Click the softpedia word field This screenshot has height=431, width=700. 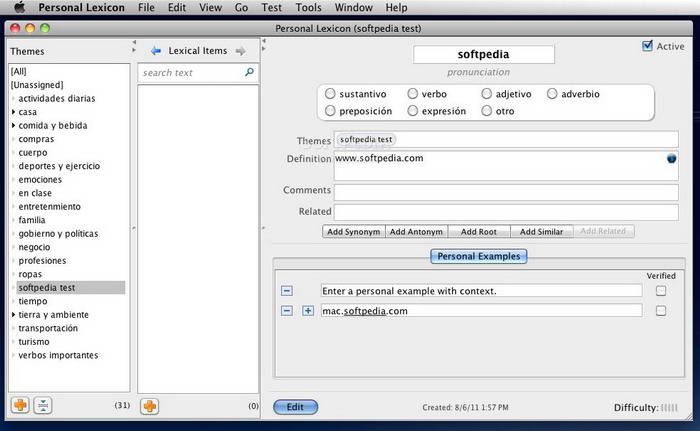pyautogui.click(x=483, y=54)
